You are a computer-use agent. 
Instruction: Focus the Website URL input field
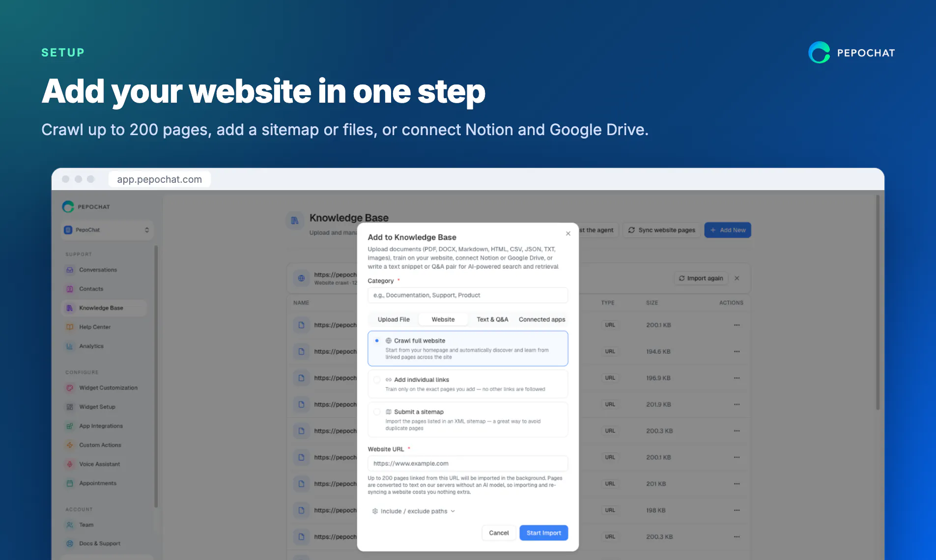point(468,464)
